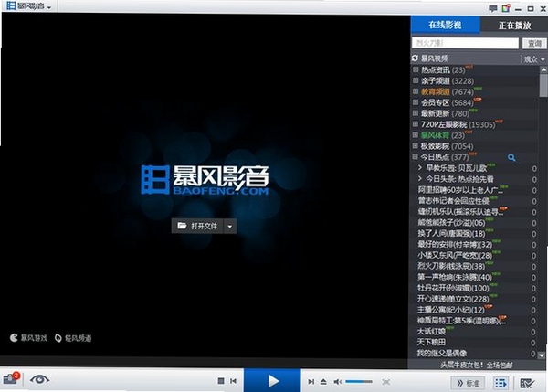This screenshot has height=392, width=548.
Task: Expand the 会员专区 category
Action: pyautogui.click(x=416, y=102)
